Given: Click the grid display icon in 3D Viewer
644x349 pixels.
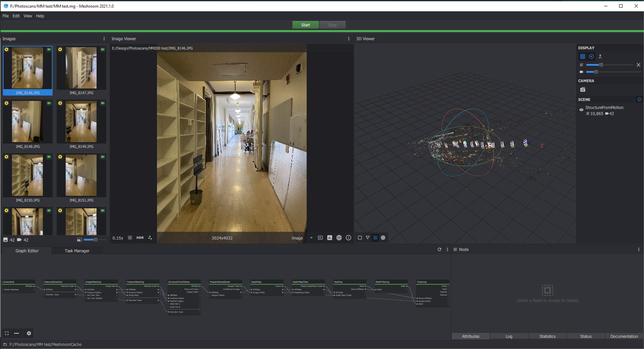Looking at the screenshot, I should (x=583, y=56).
